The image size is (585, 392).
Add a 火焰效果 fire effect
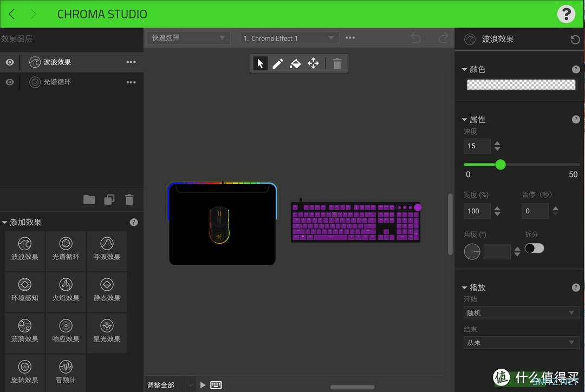coord(66,291)
